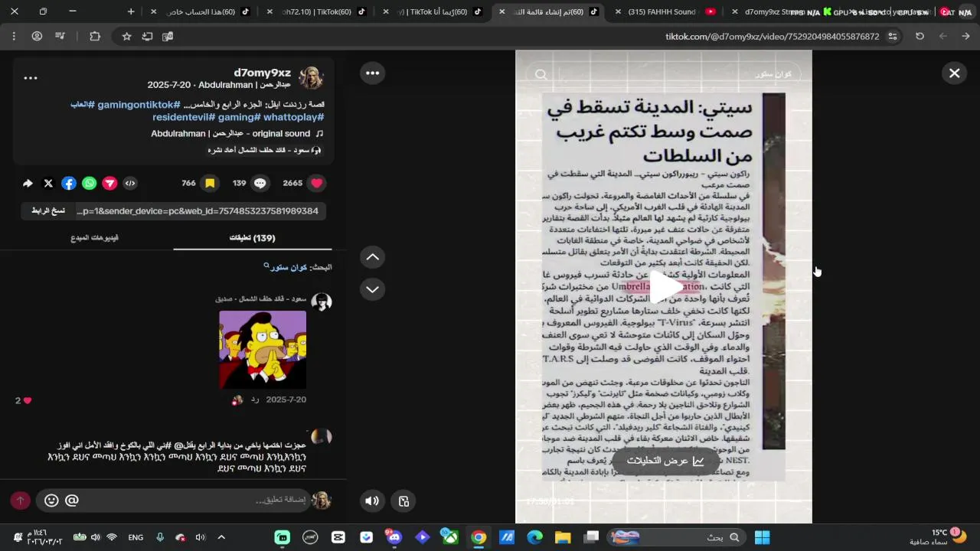Click the blue search suggestion كوان ستور
The width and height of the screenshot is (980, 551).
[287, 267]
